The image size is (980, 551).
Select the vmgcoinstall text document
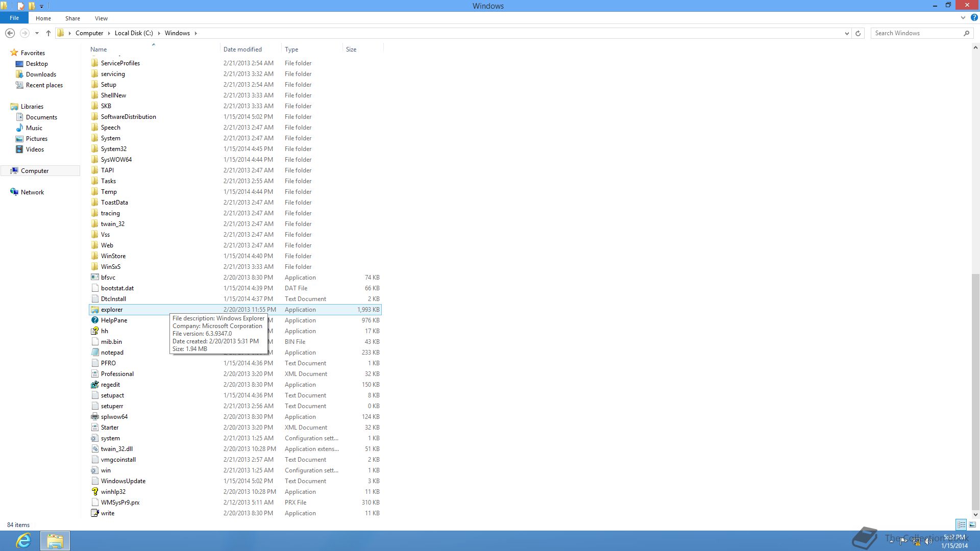[x=118, y=460]
